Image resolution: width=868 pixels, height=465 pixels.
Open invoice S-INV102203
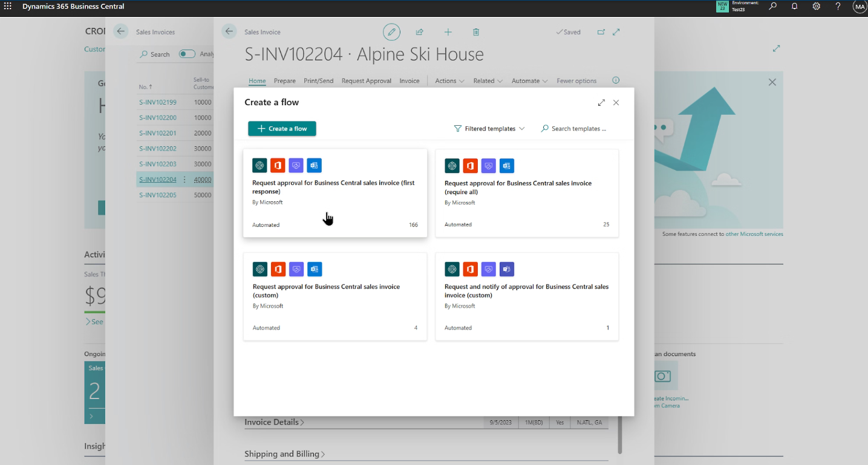click(158, 164)
